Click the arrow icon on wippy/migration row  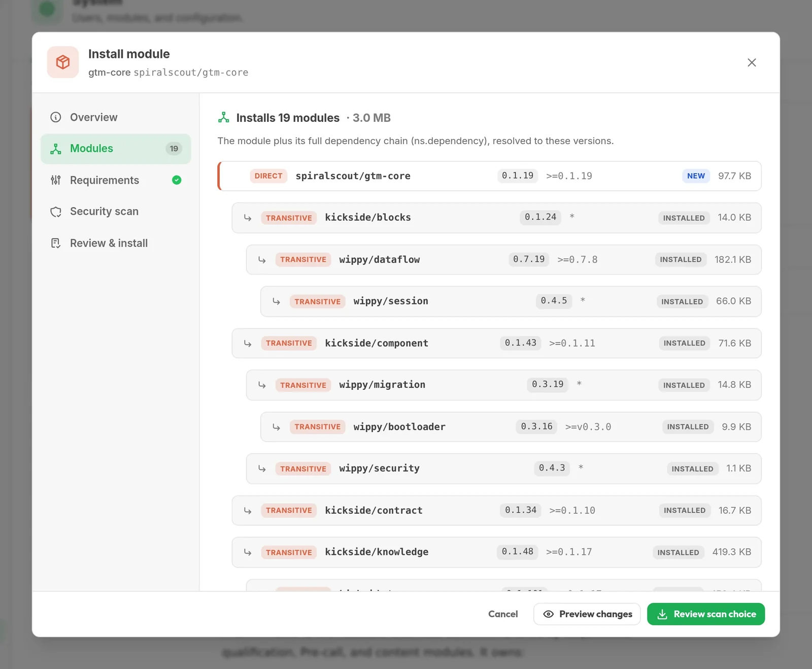262,385
